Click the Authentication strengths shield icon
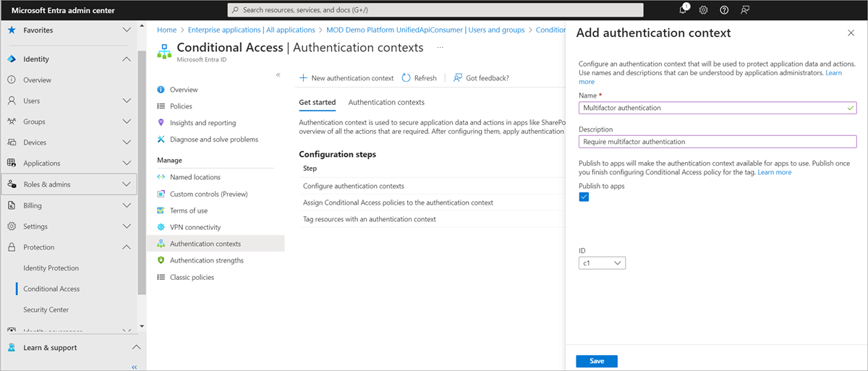The image size is (868, 371). (x=161, y=260)
